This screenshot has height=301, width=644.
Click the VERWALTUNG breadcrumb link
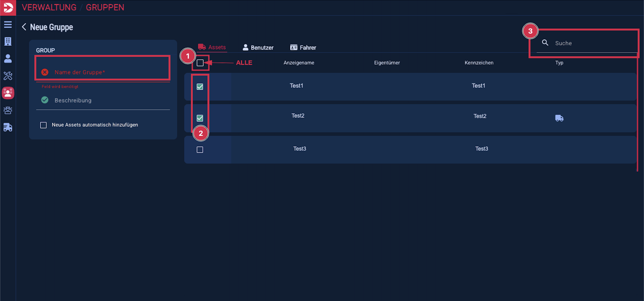(x=49, y=8)
